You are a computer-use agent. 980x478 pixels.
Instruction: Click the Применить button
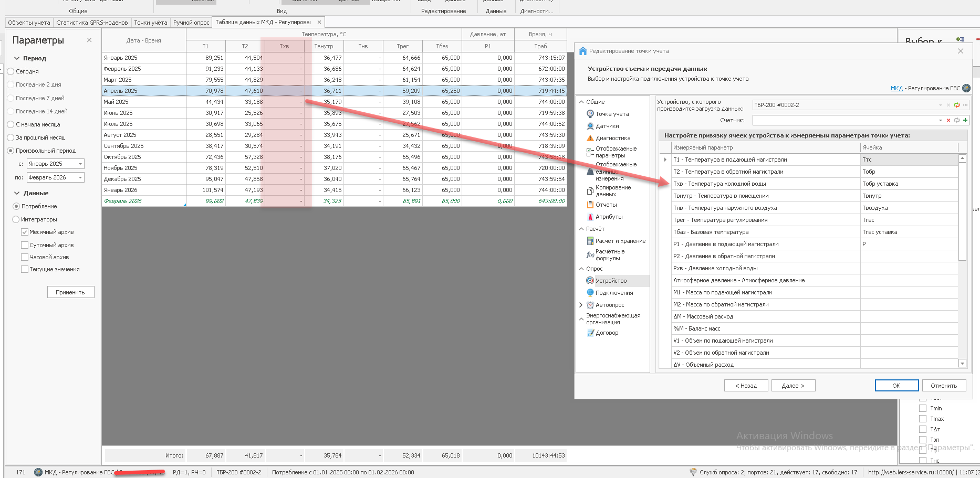tap(70, 292)
